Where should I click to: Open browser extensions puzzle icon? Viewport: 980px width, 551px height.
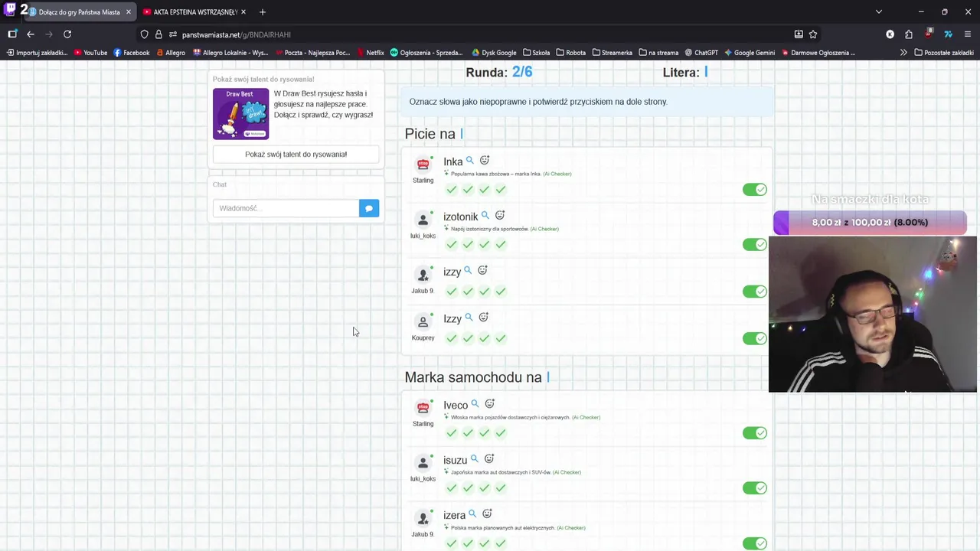pyautogui.click(x=909, y=34)
